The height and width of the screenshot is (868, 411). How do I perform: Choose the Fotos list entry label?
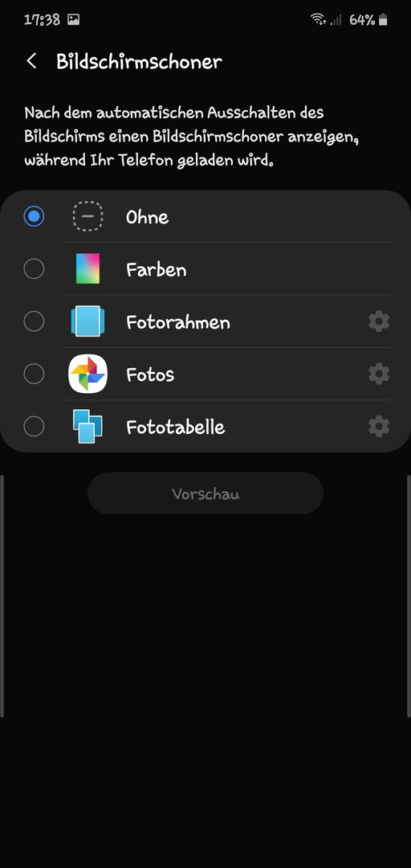[x=150, y=375]
